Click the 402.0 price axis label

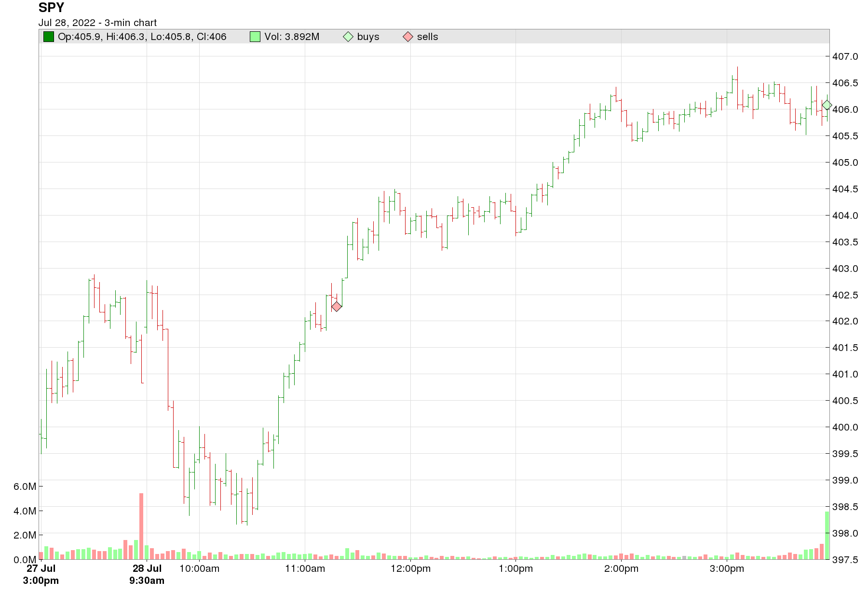[x=845, y=321]
